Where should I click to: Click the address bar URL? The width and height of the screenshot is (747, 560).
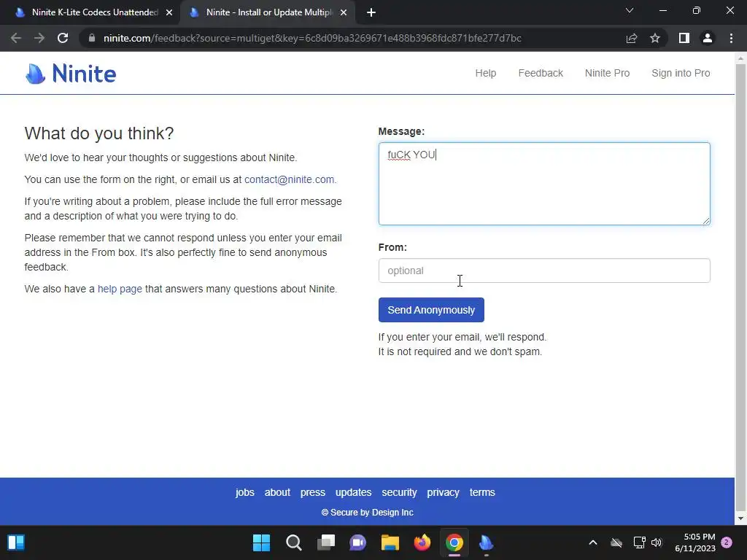[312, 38]
